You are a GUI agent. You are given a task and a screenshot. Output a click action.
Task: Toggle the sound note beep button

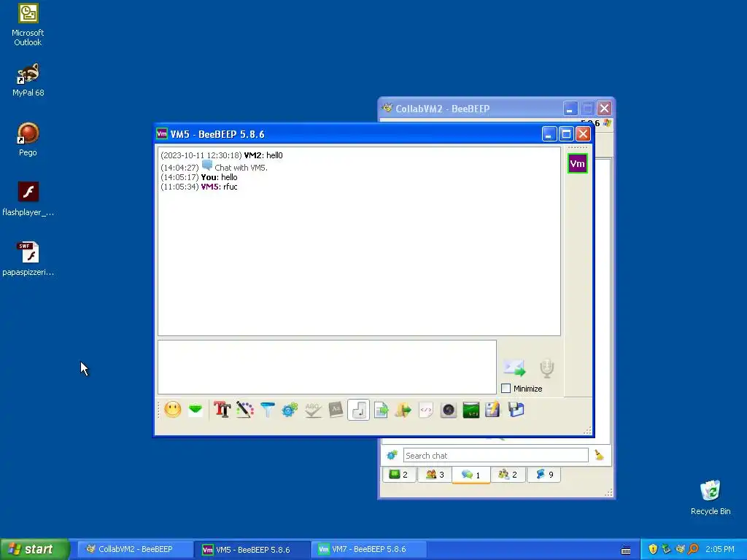pyautogui.click(x=358, y=410)
